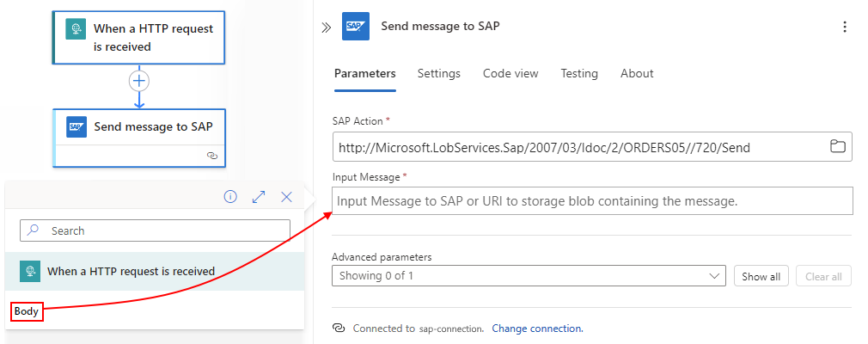Click Change connection link
Viewport: 868px width, 344px height.
coord(537,329)
